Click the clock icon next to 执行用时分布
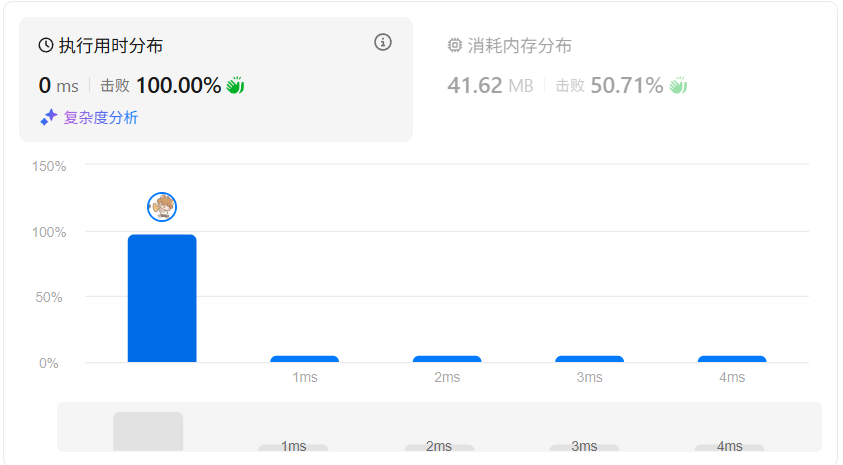 [x=46, y=46]
